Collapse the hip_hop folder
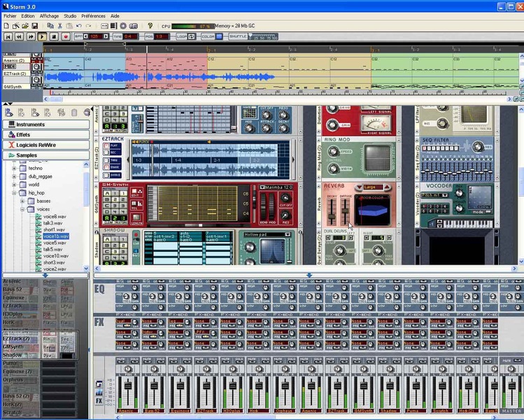524x420 pixels. click(x=15, y=193)
